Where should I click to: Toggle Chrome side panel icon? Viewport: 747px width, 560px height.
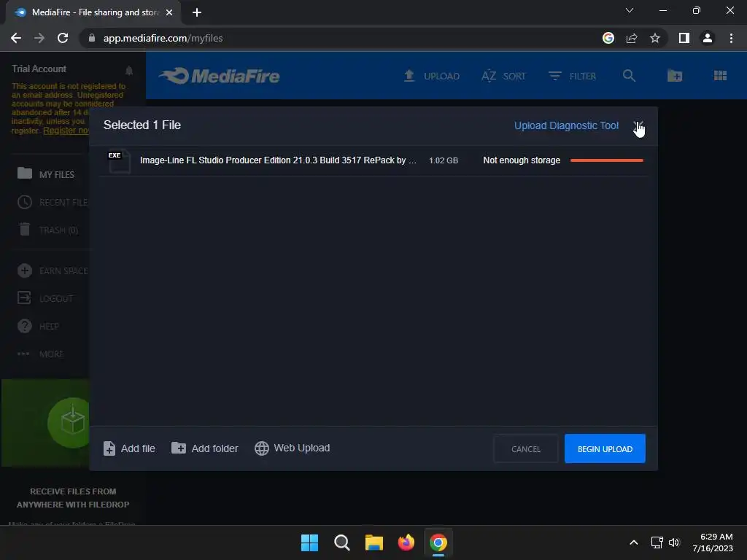pos(684,38)
